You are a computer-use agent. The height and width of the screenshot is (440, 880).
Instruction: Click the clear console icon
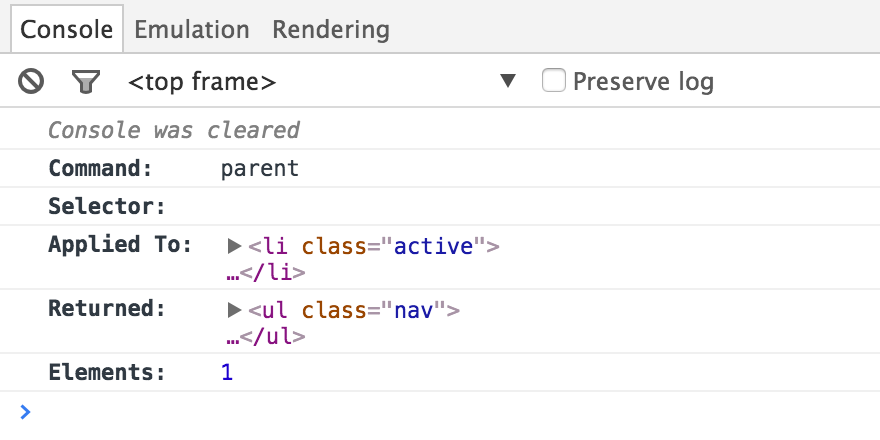(x=31, y=81)
